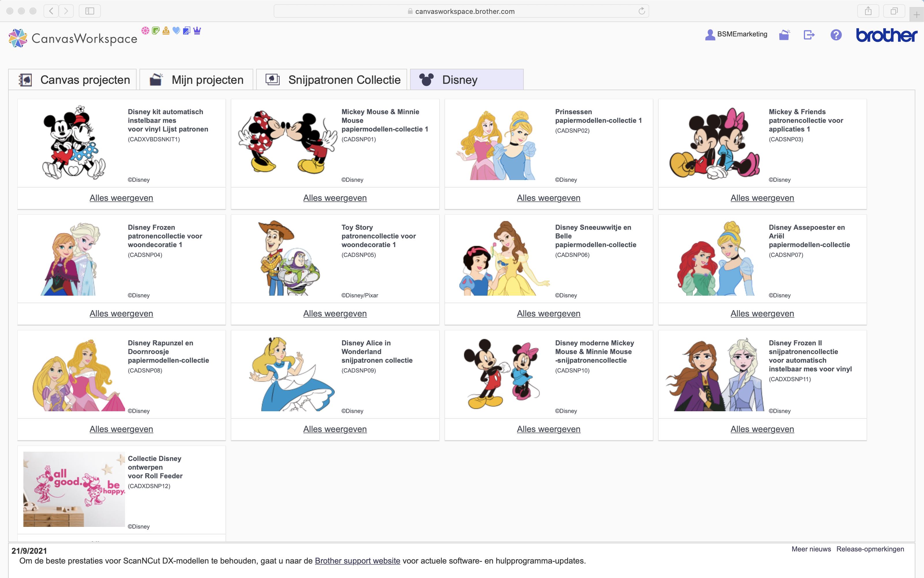
Task: Click Alles weergeven under CADXVBDSNKIT1 kit
Action: point(121,198)
